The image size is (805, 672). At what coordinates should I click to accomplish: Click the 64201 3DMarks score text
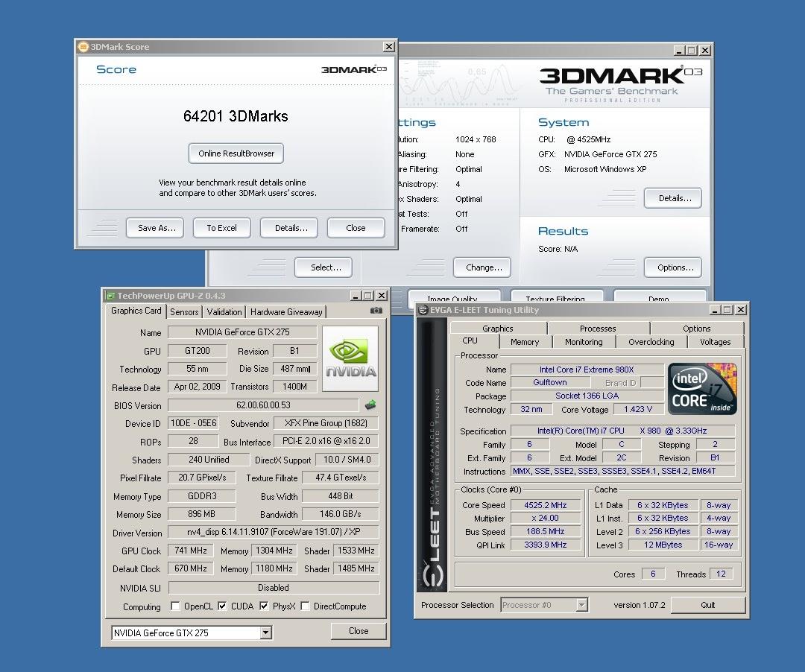coord(236,116)
